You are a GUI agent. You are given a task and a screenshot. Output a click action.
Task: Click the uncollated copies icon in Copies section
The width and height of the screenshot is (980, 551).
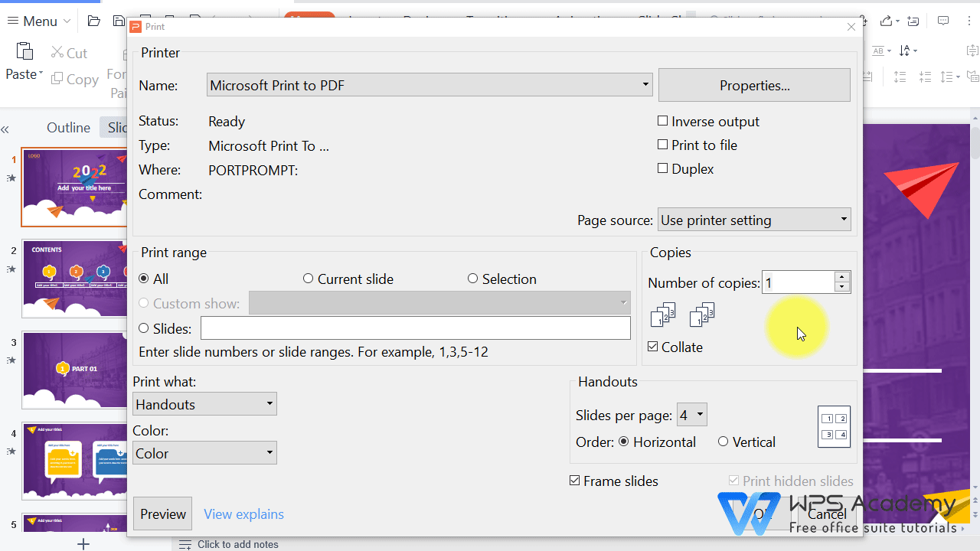point(701,314)
